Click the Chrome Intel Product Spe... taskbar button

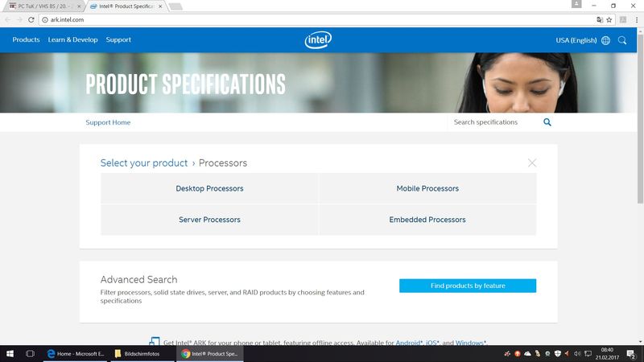[x=210, y=353]
